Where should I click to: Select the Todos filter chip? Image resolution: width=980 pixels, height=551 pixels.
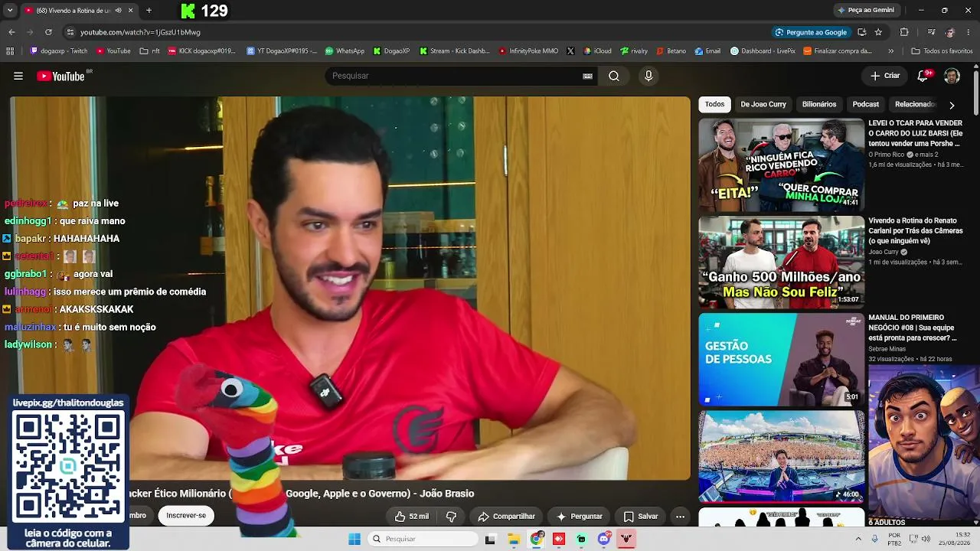(x=715, y=104)
